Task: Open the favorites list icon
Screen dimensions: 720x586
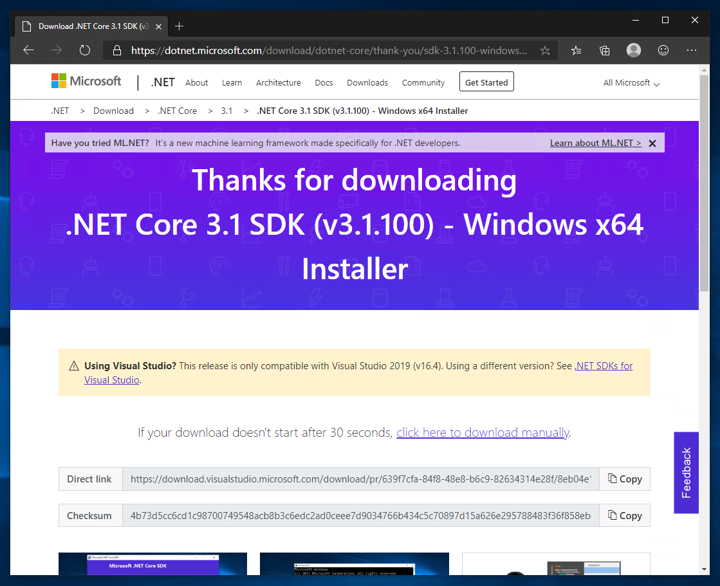Action: tap(576, 51)
